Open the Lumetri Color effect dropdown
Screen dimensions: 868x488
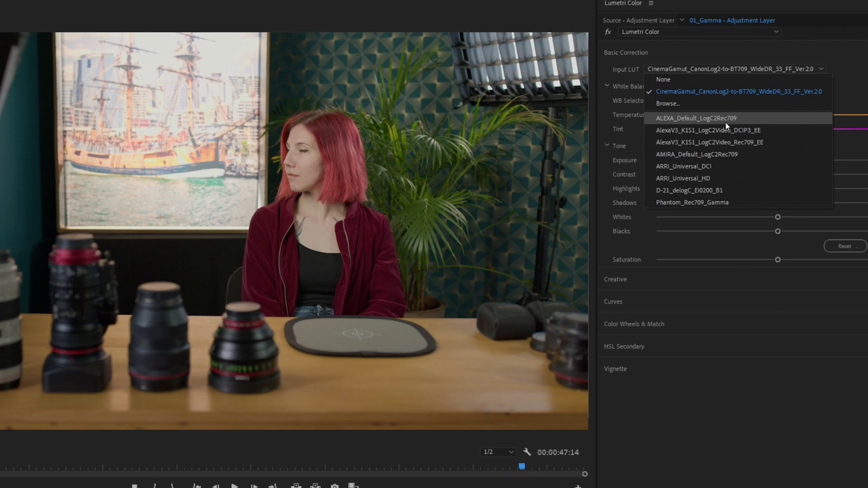tap(700, 32)
